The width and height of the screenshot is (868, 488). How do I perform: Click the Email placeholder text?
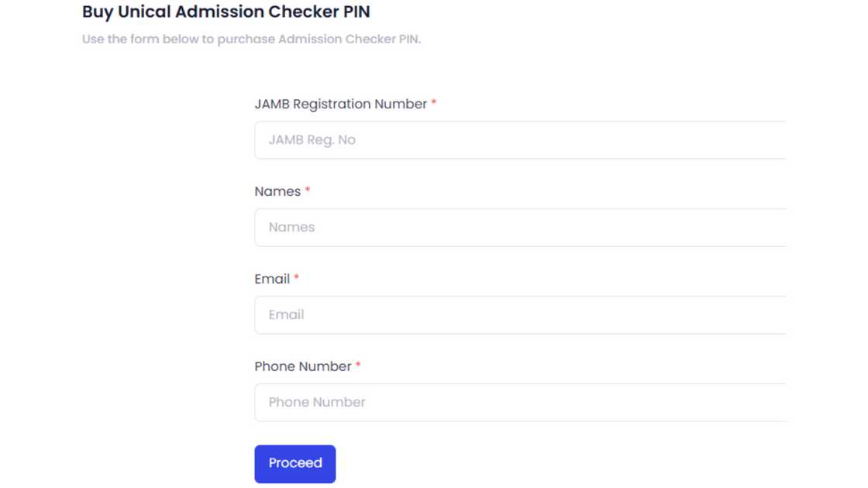[x=286, y=314]
